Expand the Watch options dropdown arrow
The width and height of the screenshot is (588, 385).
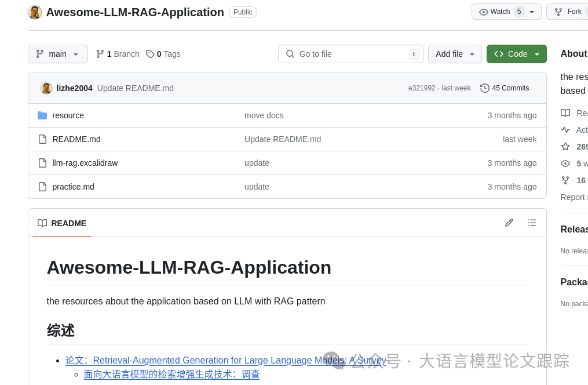[532, 12]
